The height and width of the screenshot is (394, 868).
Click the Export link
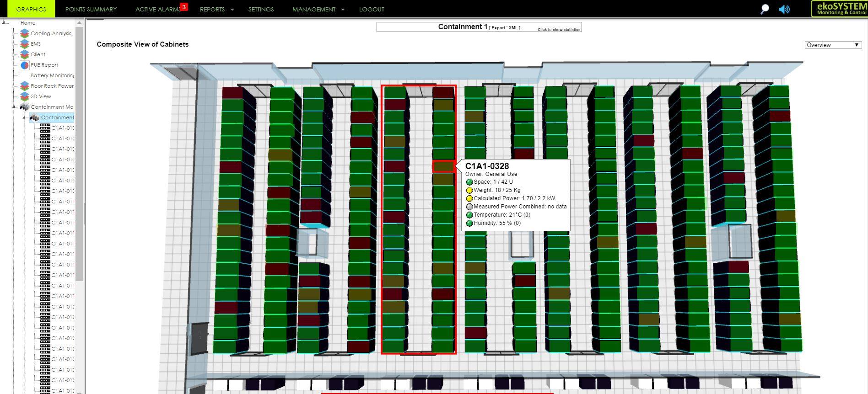[x=498, y=28]
